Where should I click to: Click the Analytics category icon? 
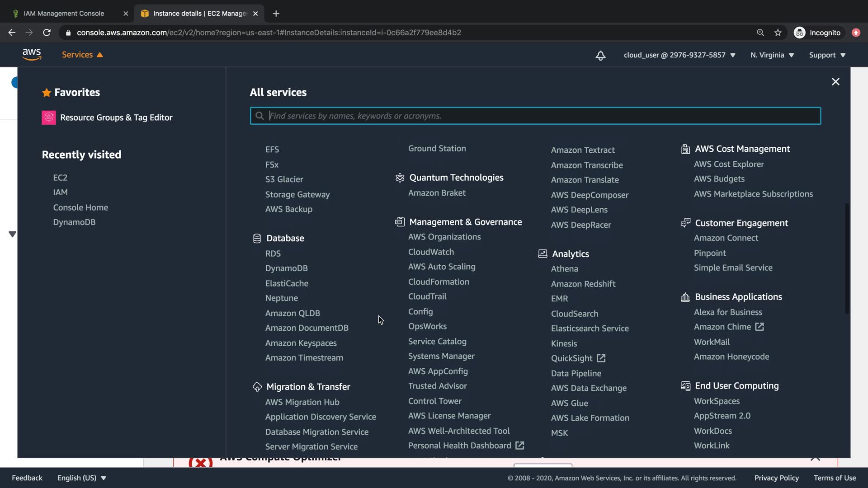[x=542, y=254]
